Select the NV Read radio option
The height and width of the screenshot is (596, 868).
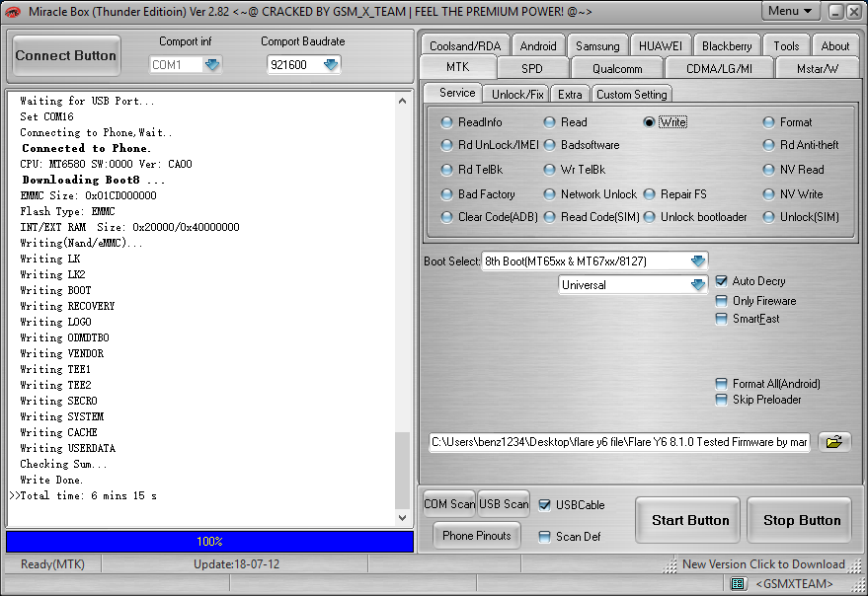(x=768, y=170)
